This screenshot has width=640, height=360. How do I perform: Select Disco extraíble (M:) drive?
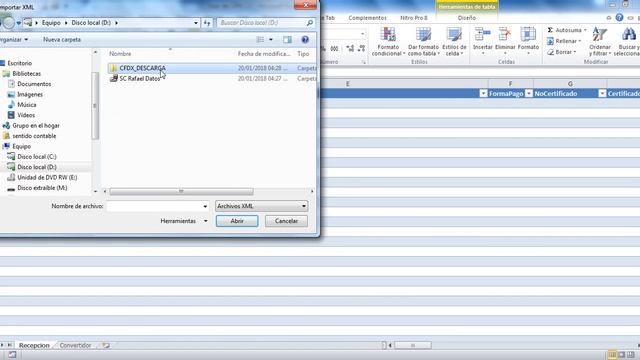pyautogui.click(x=42, y=188)
